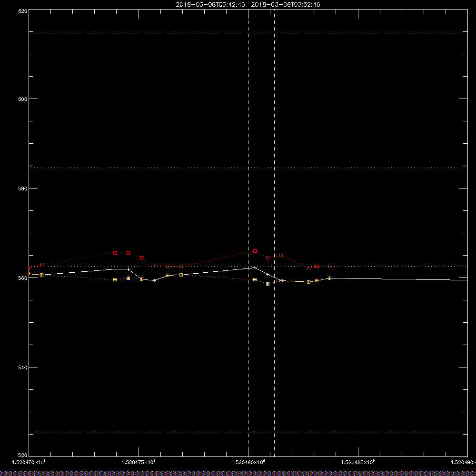Select the 600 y-axis label

[x=23, y=99]
